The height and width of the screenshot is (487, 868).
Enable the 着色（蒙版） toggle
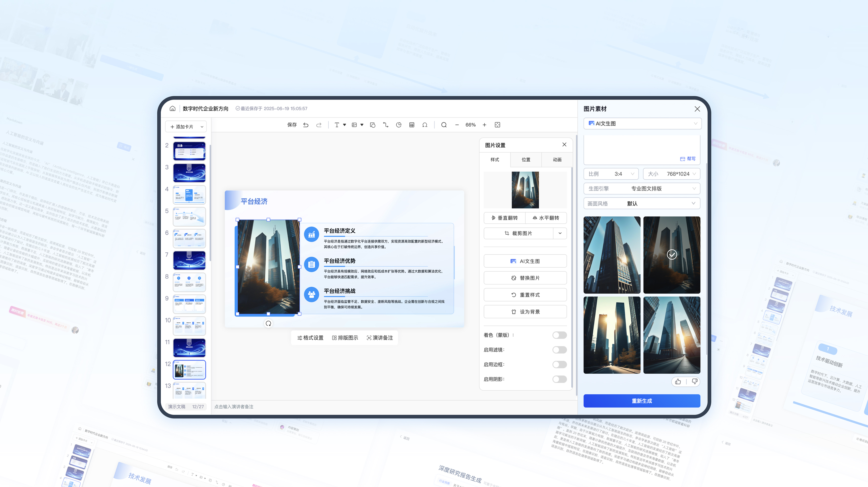559,335
